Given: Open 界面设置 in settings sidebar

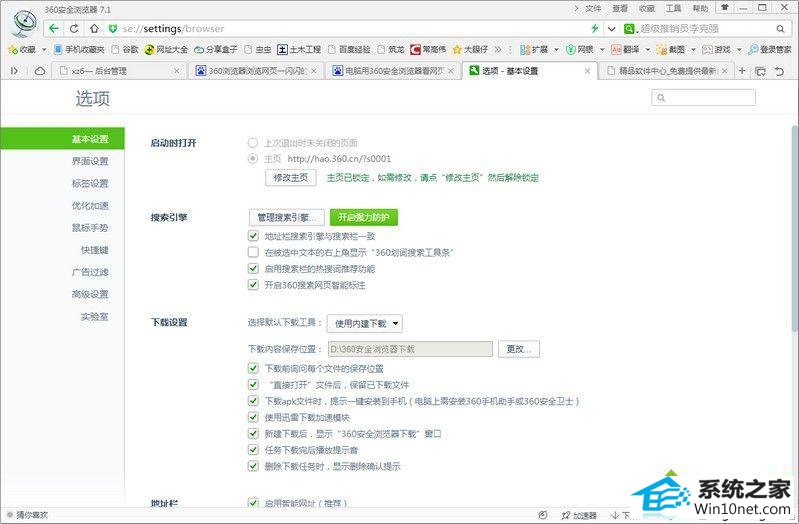Looking at the screenshot, I should pos(90,161).
